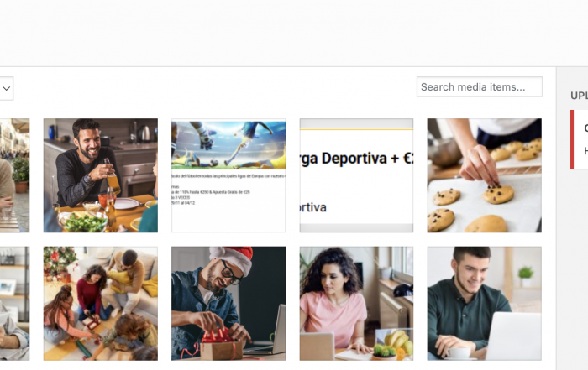
Task: Open the red-bordered upload notice panel
Action: tap(579, 139)
